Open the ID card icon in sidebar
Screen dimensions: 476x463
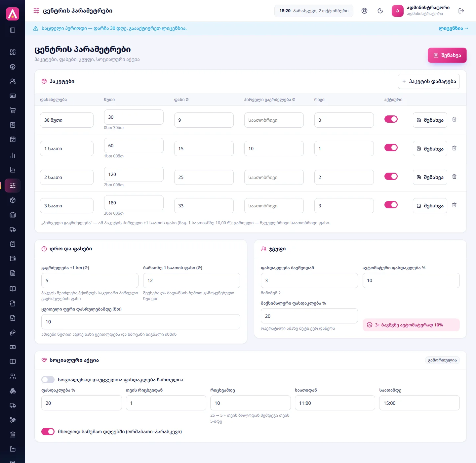pos(13,96)
